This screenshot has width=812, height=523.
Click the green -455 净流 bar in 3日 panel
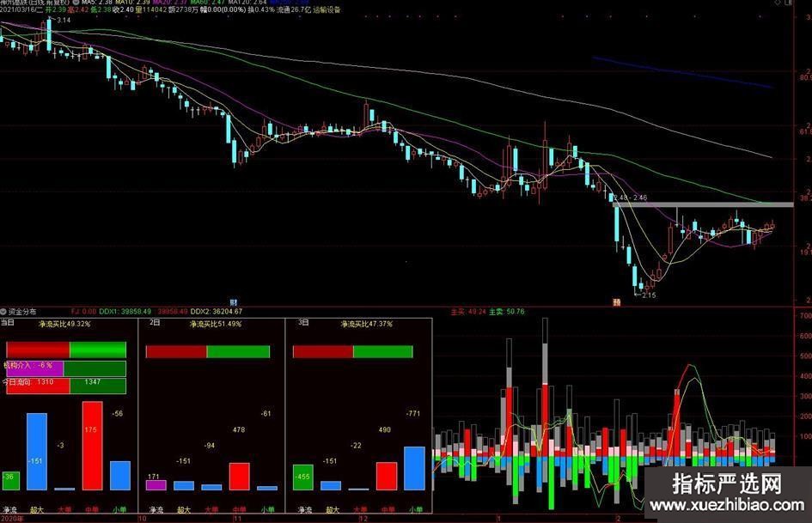click(x=303, y=477)
